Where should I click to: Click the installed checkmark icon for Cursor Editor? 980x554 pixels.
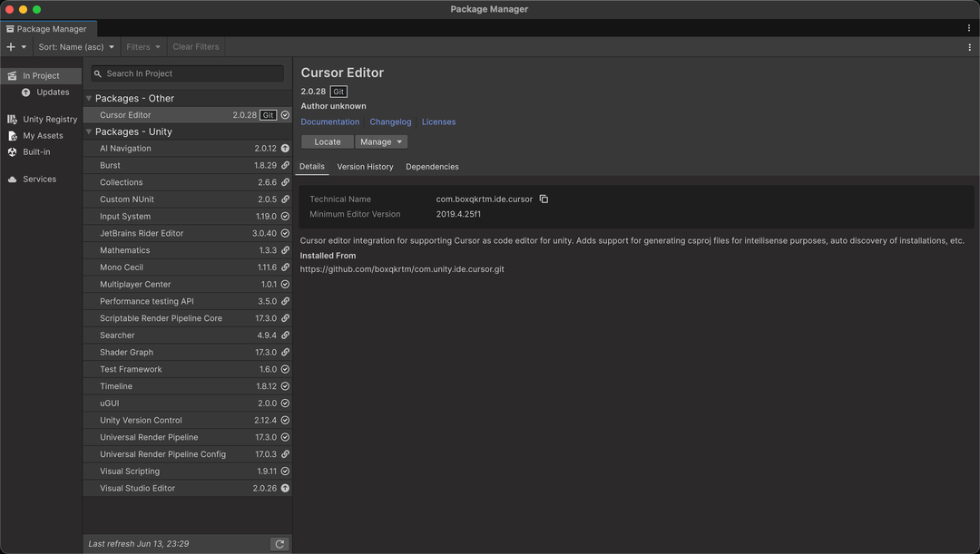coord(285,115)
